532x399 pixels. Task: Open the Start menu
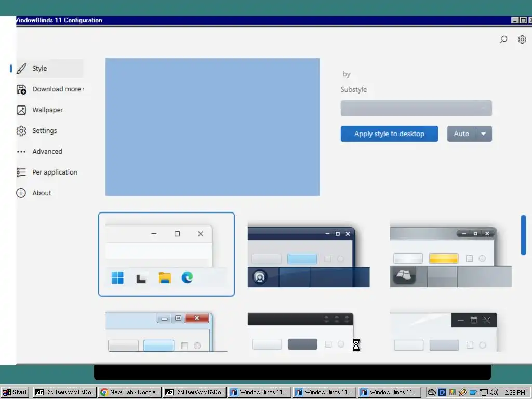(15, 392)
